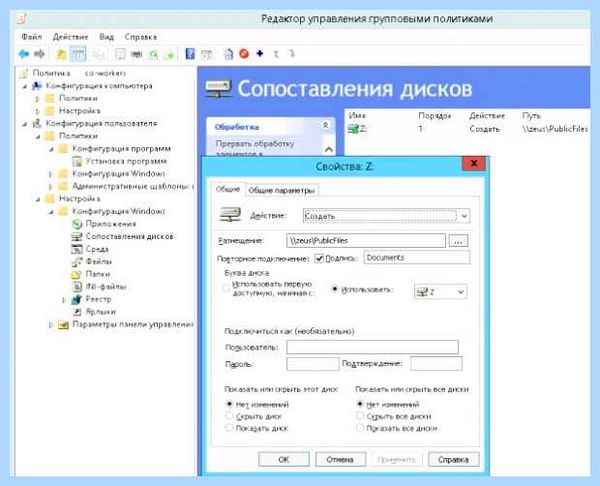Select Реестр node in tree

click(98, 299)
